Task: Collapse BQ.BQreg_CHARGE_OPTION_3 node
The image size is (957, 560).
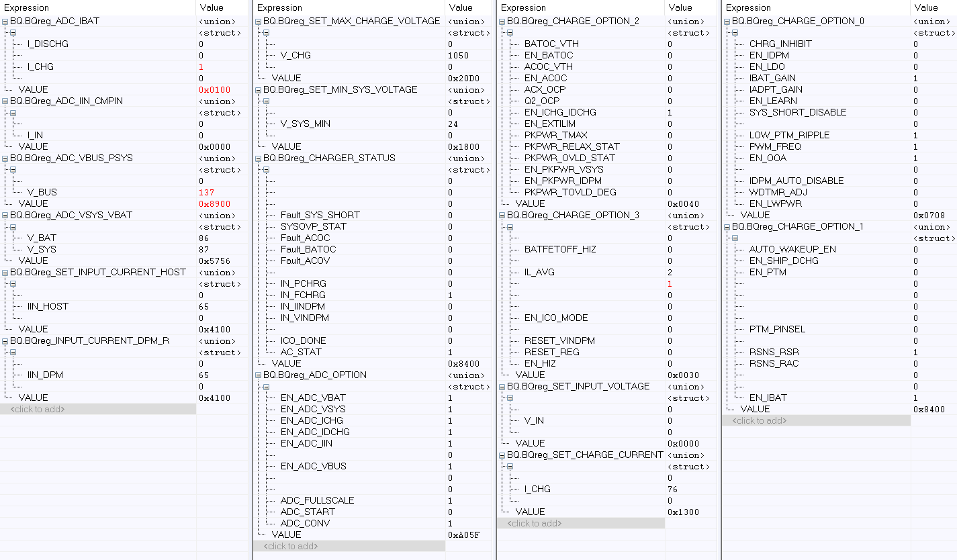Action: [x=502, y=216]
